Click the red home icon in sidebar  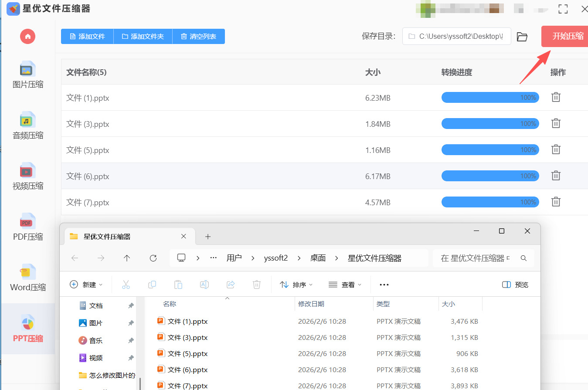tap(28, 36)
